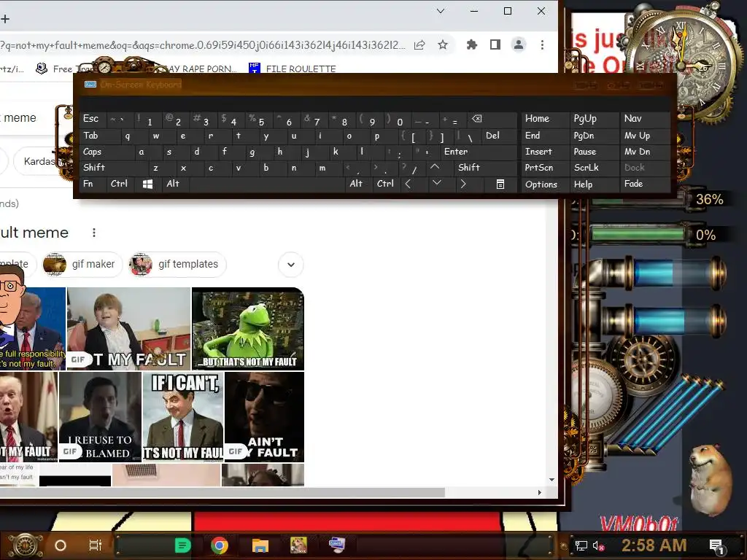Click the Windows logo key on keyboard
The width and height of the screenshot is (747, 560).
coord(147,184)
